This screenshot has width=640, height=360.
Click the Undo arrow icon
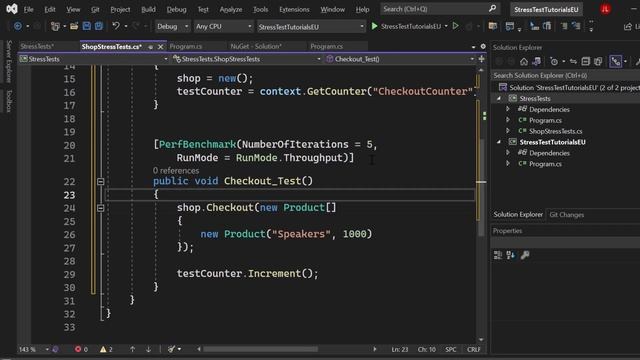pyautogui.click(x=116, y=26)
